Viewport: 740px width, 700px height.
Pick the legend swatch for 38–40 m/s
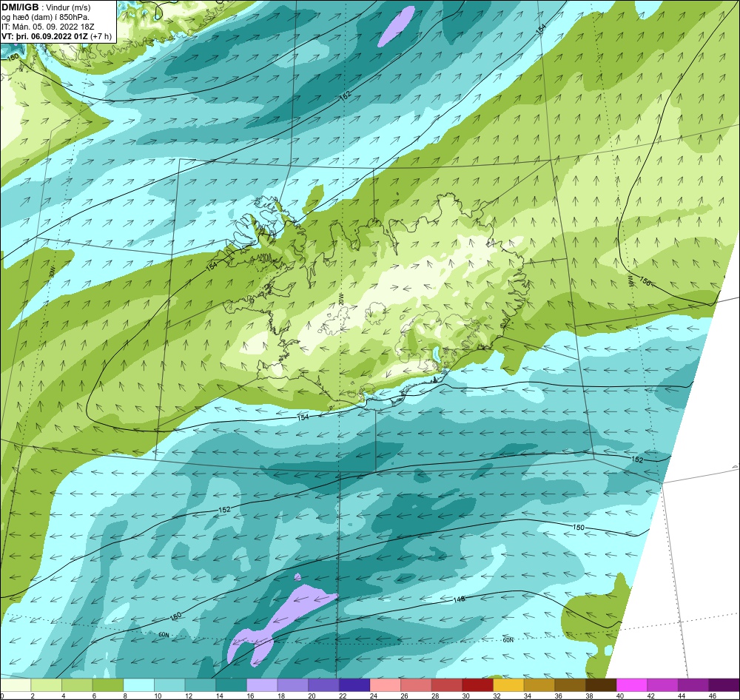(601, 685)
